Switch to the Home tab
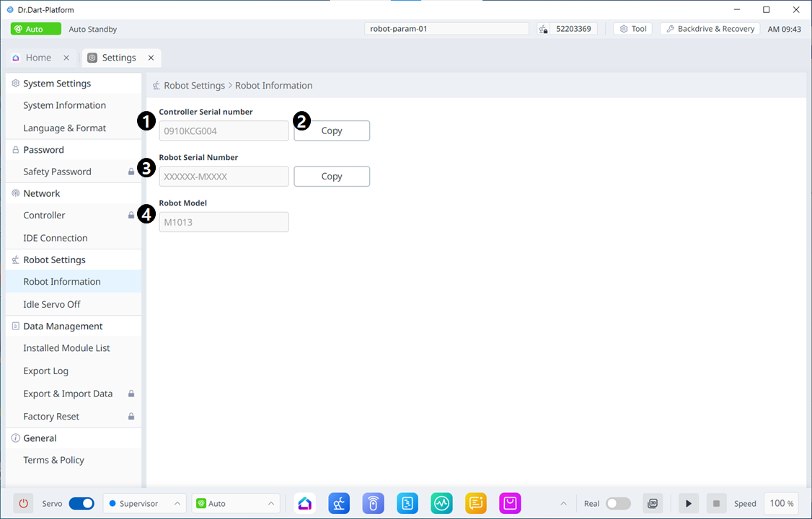This screenshot has width=812, height=519. [x=39, y=58]
